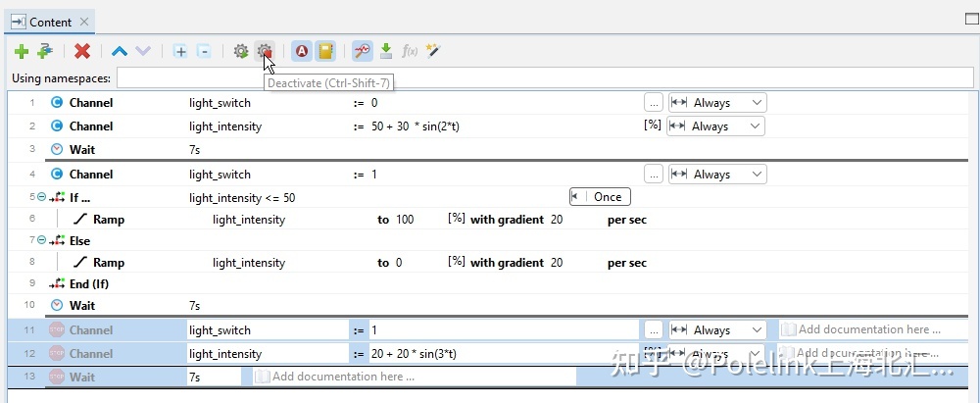Click the Deactivate gear icon
The height and width of the screenshot is (403, 980).
point(265,51)
